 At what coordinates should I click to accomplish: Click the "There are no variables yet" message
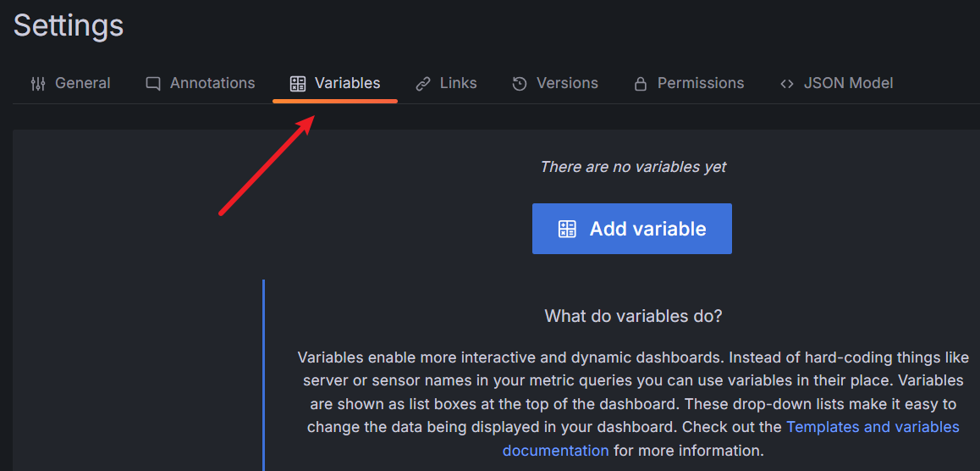point(633,167)
